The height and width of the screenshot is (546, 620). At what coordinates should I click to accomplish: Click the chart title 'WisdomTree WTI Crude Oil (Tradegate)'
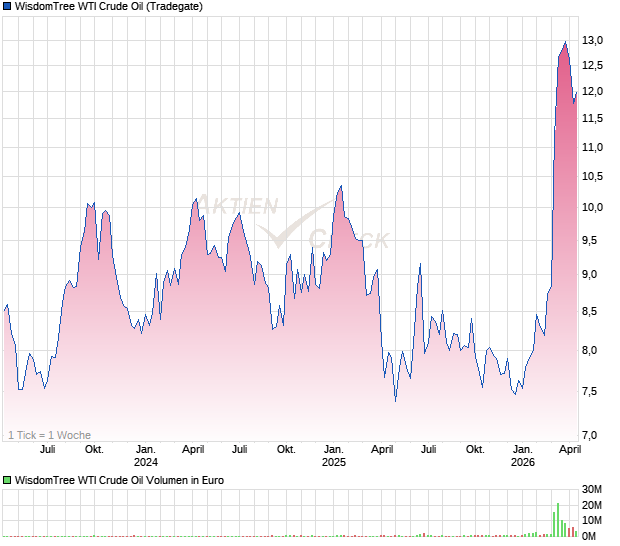[x=109, y=6]
